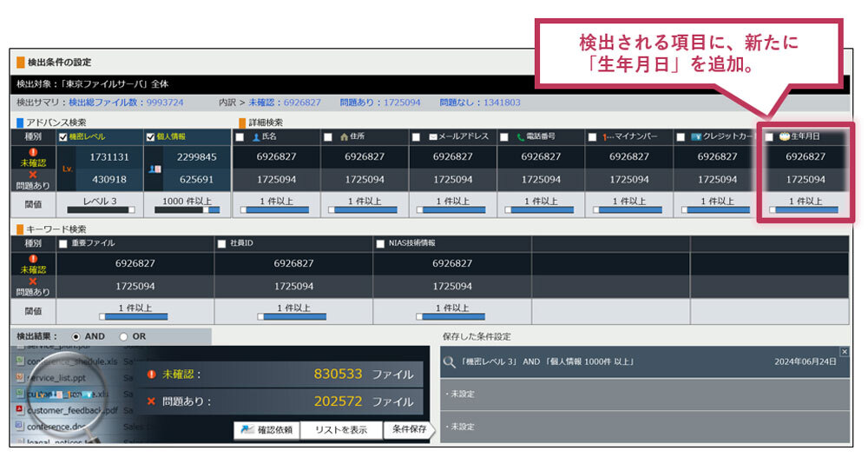
Task: Click the 6926827 cell under 社員ID
Action: pos(293,264)
